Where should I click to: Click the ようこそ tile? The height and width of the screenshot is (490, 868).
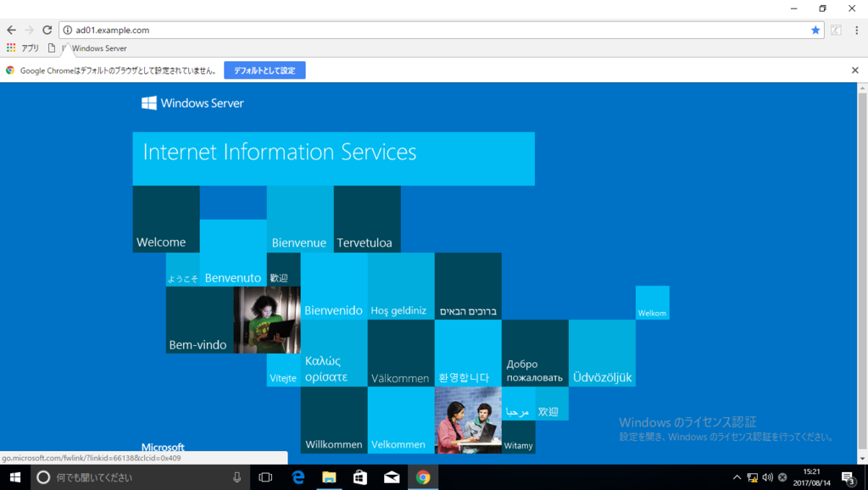183,270
